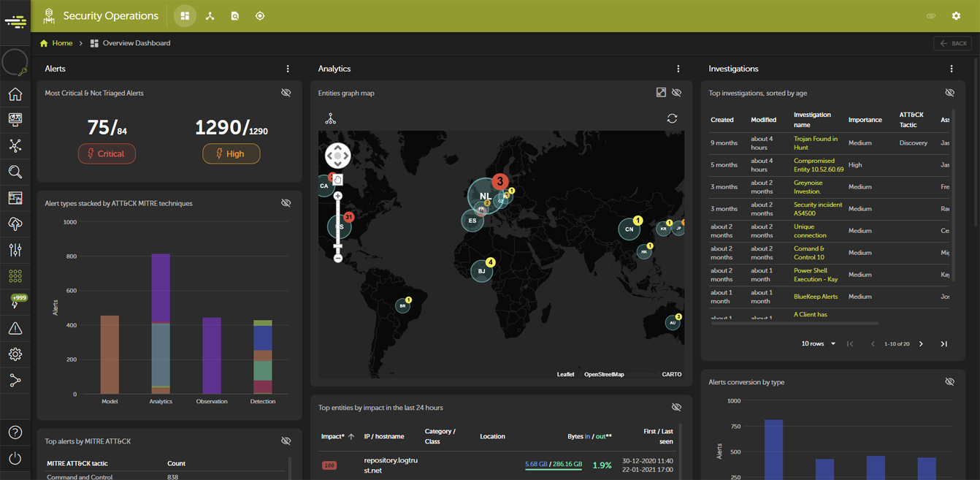
Task: Open BlueKeep Alerts investigation
Action: 816,297
